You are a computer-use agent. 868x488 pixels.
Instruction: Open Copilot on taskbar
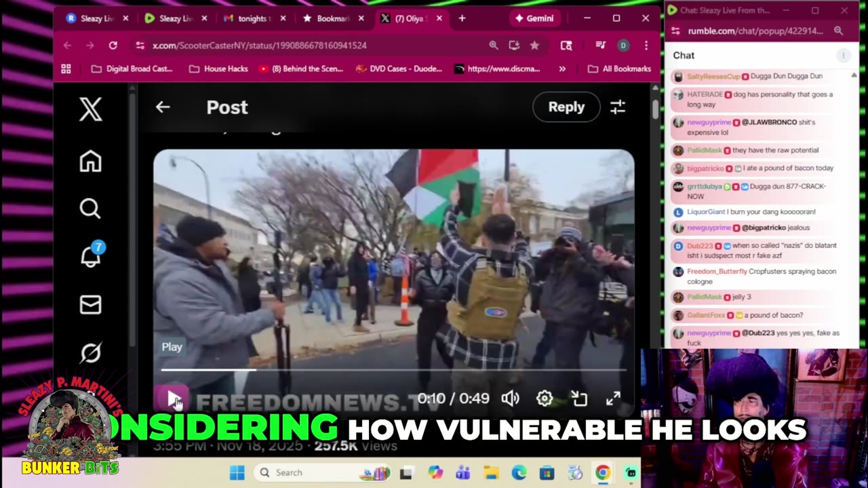coord(435,473)
